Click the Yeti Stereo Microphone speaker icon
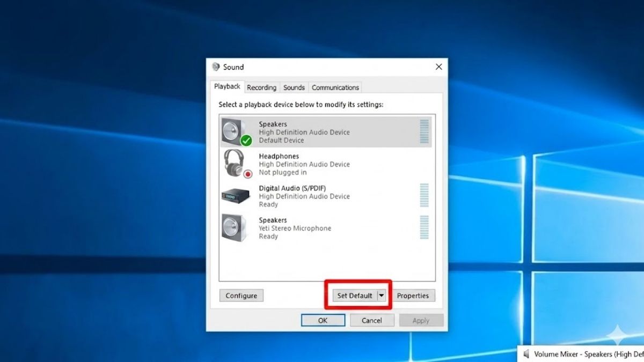The image size is (644, 362). 234,228
